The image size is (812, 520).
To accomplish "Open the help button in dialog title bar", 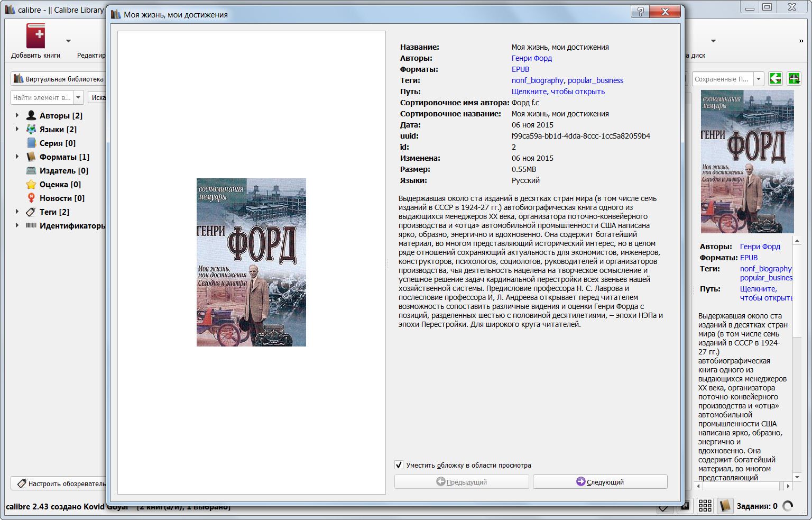I will coord(641,12).
